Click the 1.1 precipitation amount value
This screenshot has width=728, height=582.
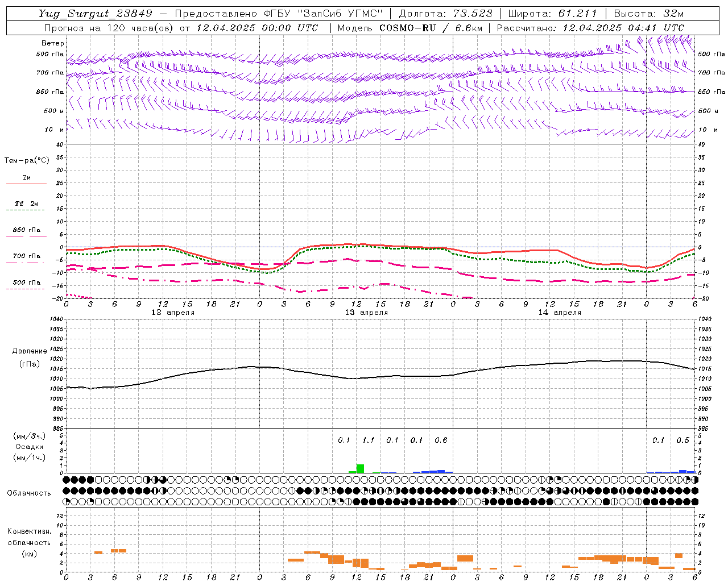pyautogui.click(x=368, y=440)
